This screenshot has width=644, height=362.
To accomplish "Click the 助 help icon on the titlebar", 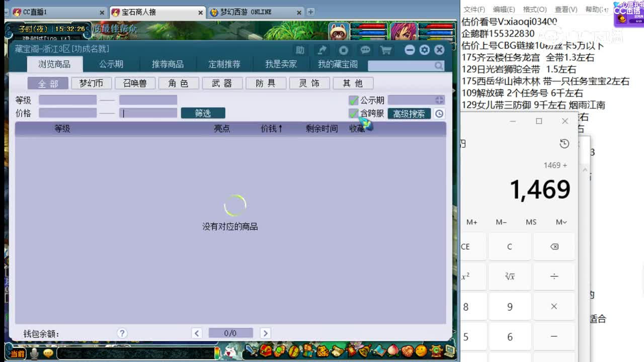I will 299,50.
